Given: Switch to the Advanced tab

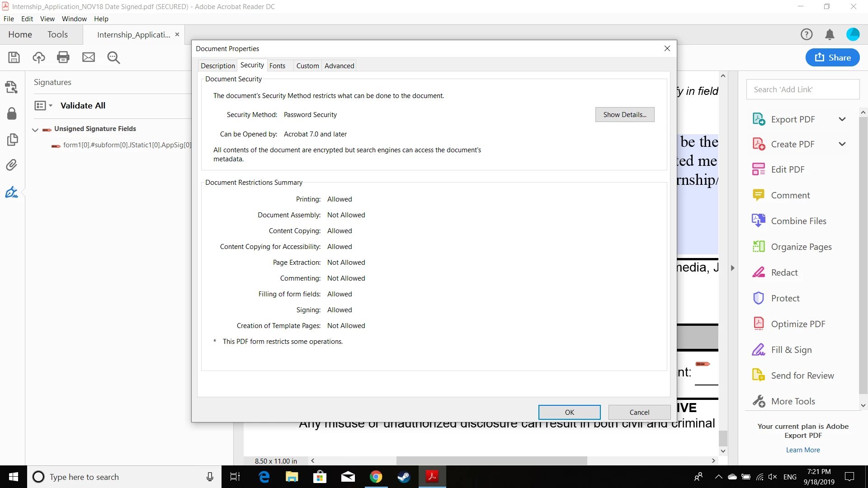Looking at the screenshot, I should point(339,66).
